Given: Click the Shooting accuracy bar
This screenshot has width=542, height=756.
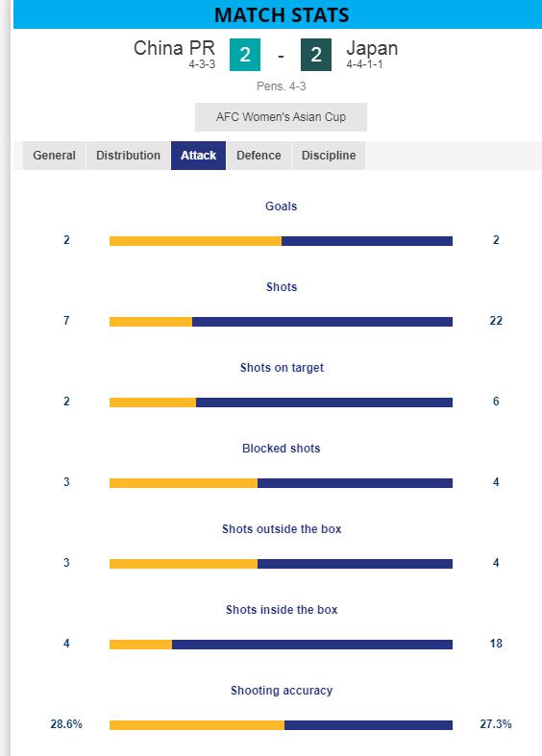Looking at the screenshot, I should (282, 725).
